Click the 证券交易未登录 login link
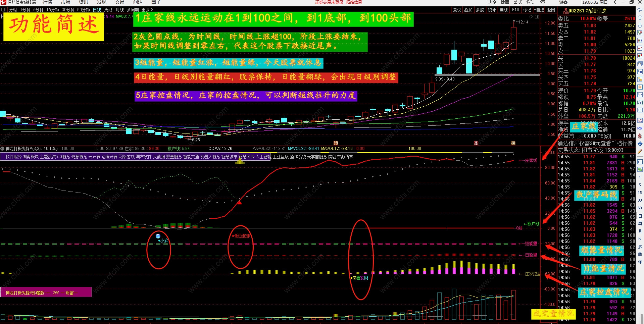Screen dimensions: 644x324 (329, 2)
